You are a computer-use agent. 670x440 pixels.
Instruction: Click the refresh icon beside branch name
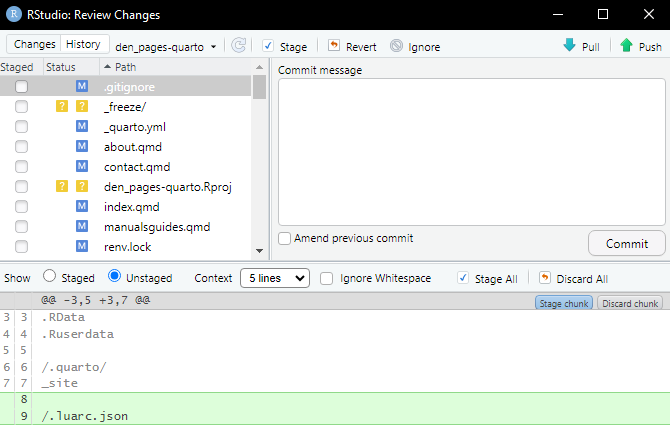[x=238, y=46]
